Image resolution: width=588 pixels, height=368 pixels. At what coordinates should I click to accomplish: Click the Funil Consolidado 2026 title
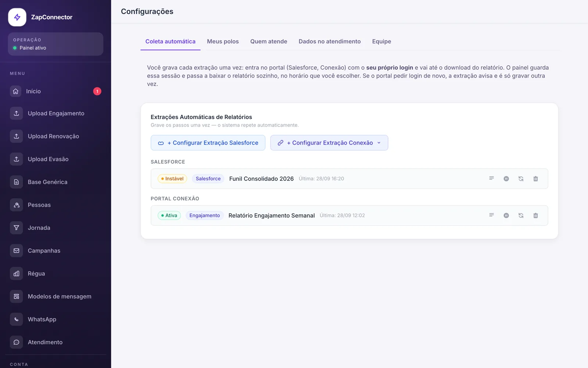261,178
